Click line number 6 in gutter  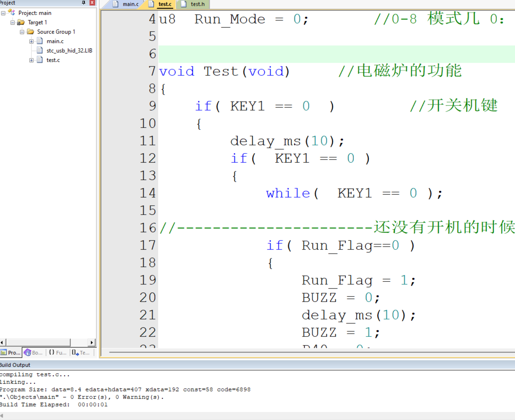point(152,54)
